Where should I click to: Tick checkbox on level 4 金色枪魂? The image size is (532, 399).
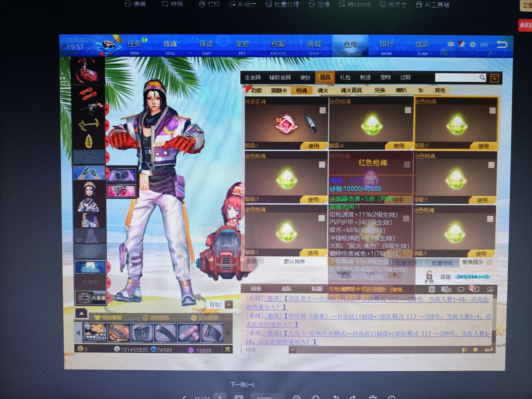[408, 110]
